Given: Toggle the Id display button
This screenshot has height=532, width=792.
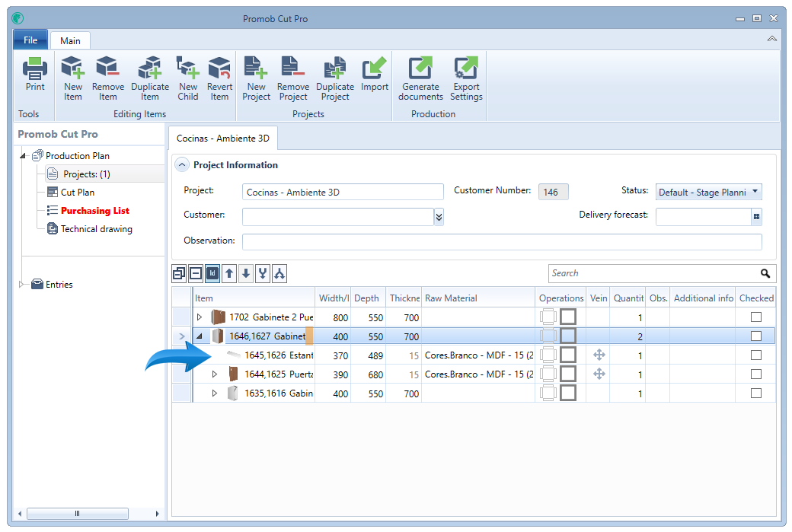Looking at the screenshot, I should (x=212, y=273).
